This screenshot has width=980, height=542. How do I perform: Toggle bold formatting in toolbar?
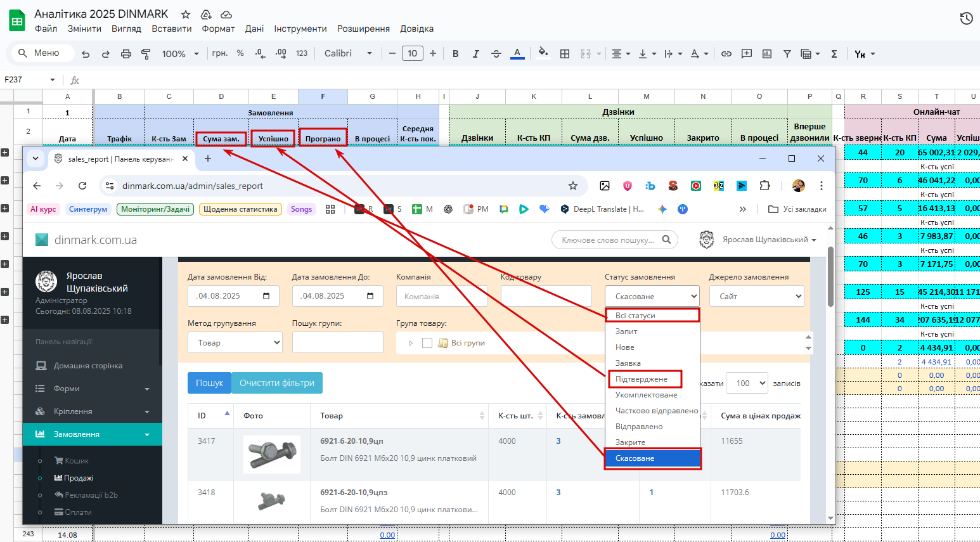tap(455, 54)
